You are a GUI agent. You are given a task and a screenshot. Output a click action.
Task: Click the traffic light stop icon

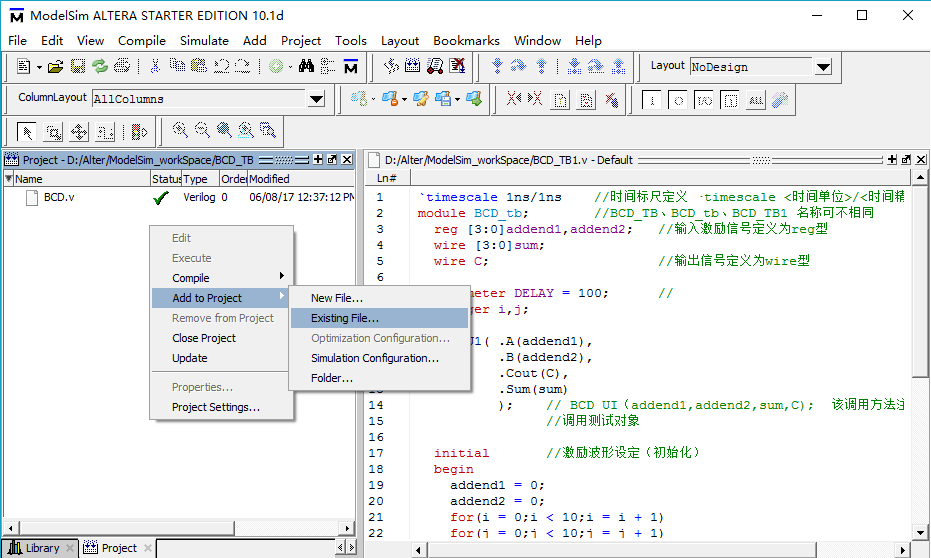click(x=139, y=132)
